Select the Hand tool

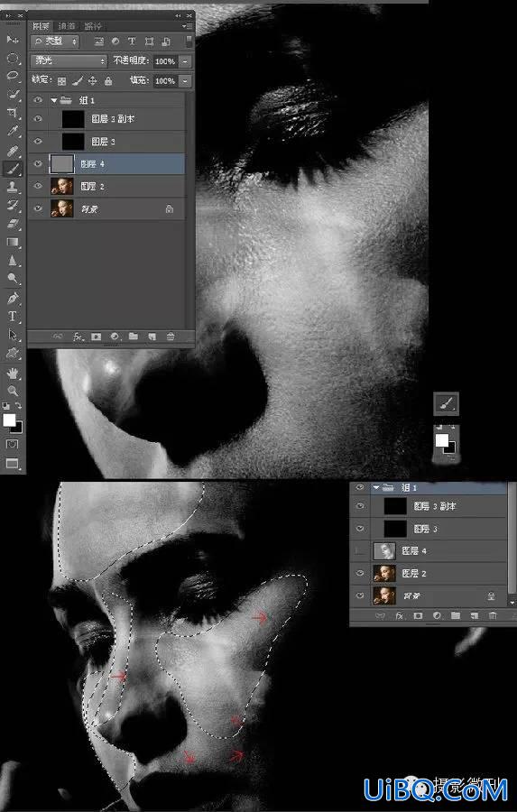click(x=13, y=373)
